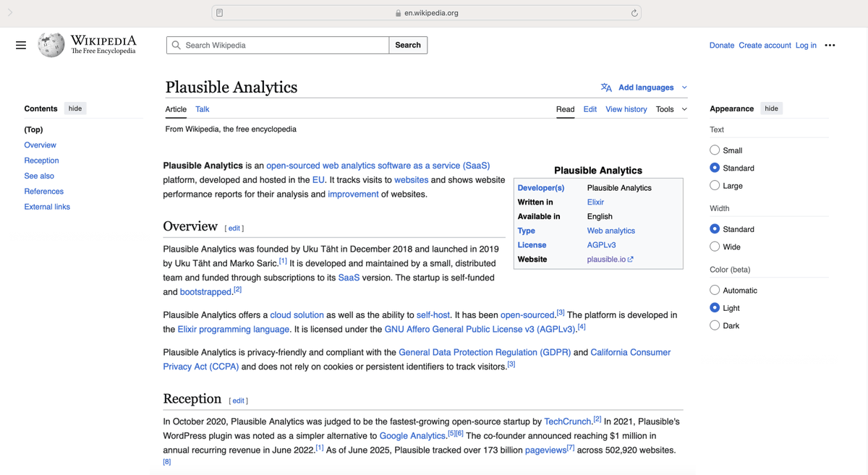Jump to References in Contents

(44, 191)
